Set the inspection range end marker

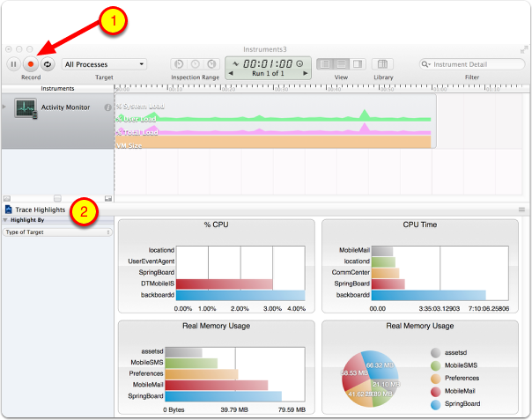211,64
